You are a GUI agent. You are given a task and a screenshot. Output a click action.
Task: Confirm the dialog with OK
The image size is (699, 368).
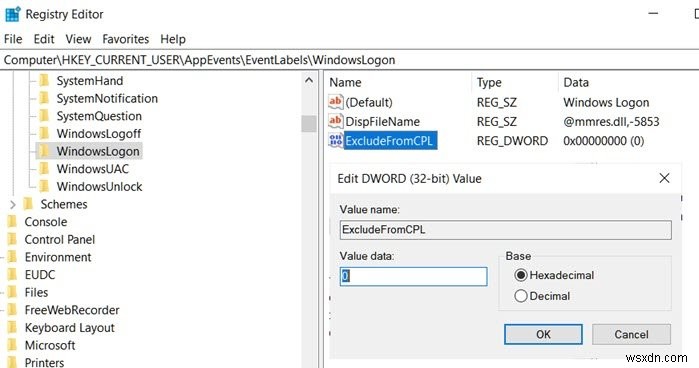click(543, 334)
